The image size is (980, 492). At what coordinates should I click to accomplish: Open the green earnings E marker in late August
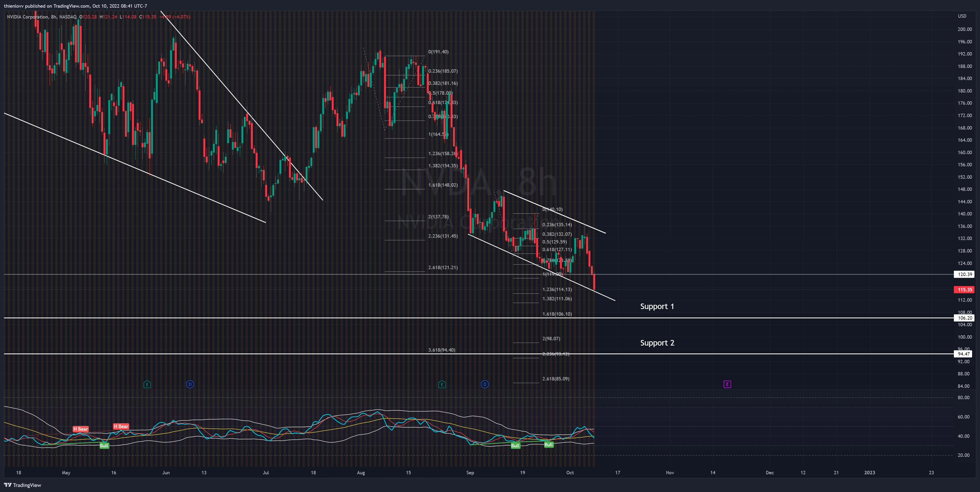click(442, 384)
